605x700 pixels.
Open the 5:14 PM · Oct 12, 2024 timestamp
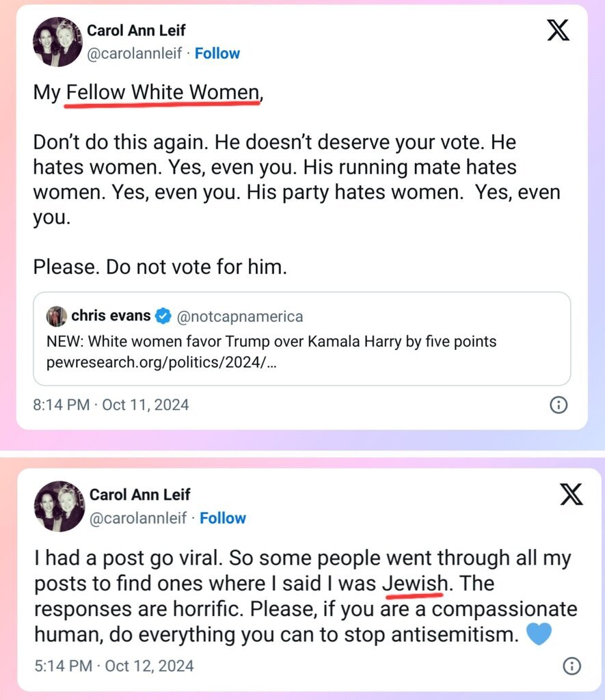pos(114,664)
